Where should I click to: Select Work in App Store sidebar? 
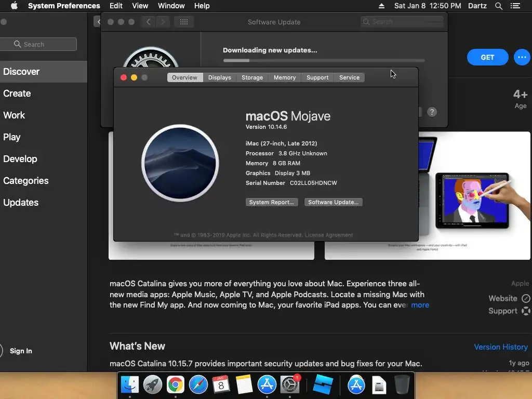click(44, 115)
